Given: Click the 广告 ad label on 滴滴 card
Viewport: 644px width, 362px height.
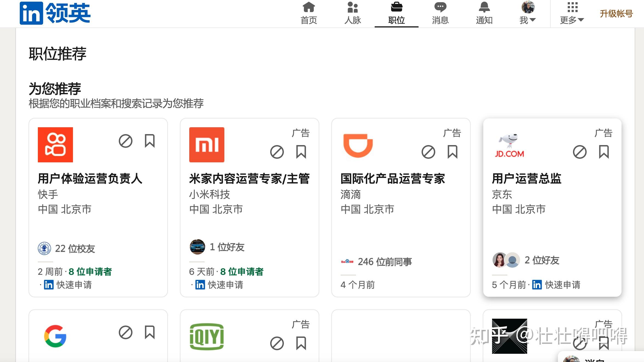Looking at the screenshot, I should (x=452, y=133).
